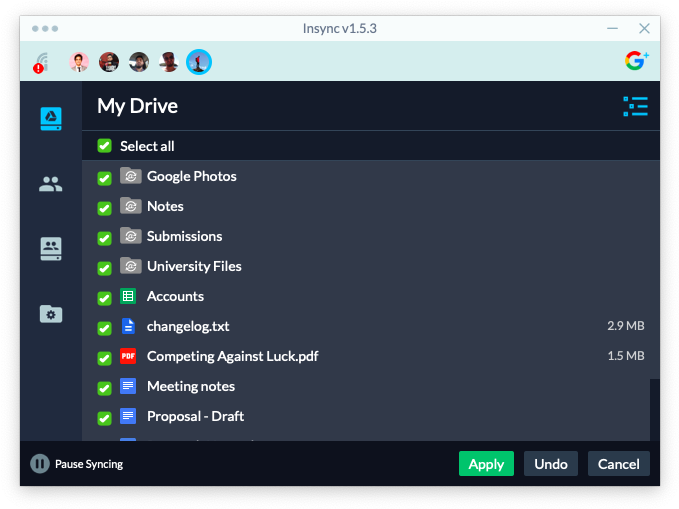679x509 pixels.
Task: Toggle the Select all checkbox
Action: click(104, 146)
